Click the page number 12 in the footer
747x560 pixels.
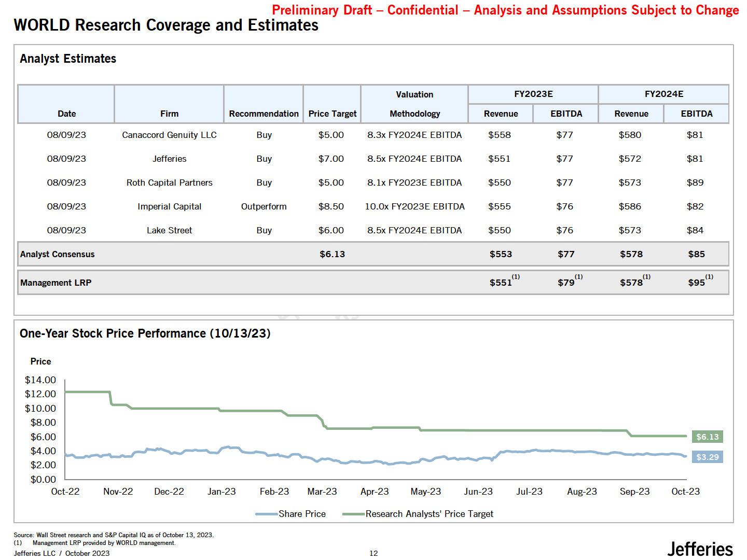(374, 553)
